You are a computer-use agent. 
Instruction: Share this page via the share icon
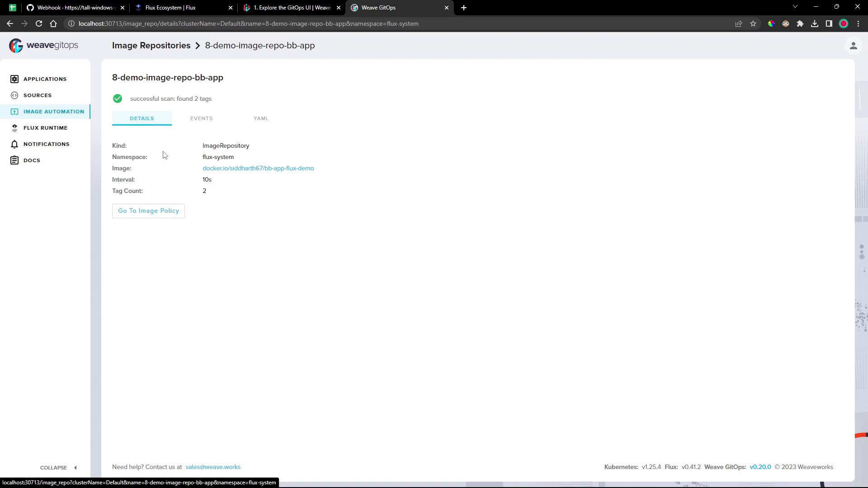click(739, 23)
